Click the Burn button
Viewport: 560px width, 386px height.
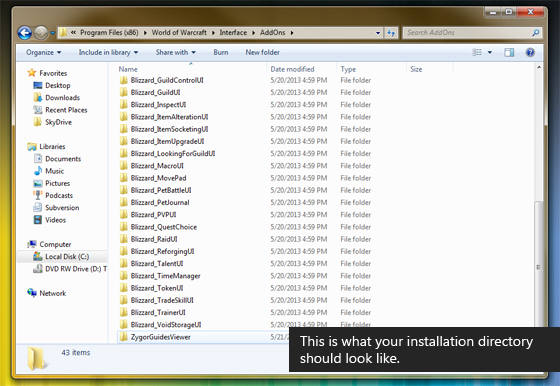tap(221, 52)
